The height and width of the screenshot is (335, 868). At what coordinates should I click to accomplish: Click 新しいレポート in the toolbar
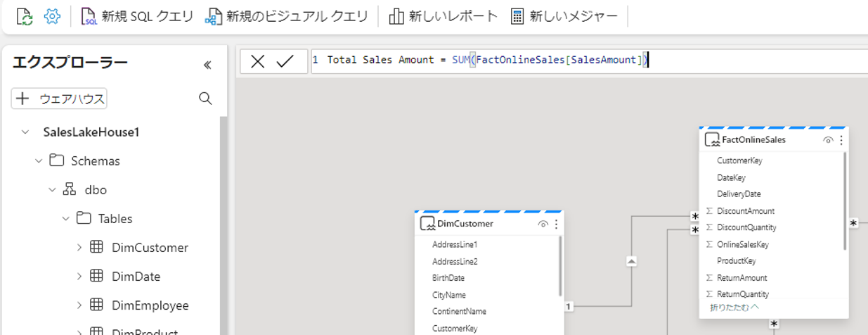click(x=443, y=16)
